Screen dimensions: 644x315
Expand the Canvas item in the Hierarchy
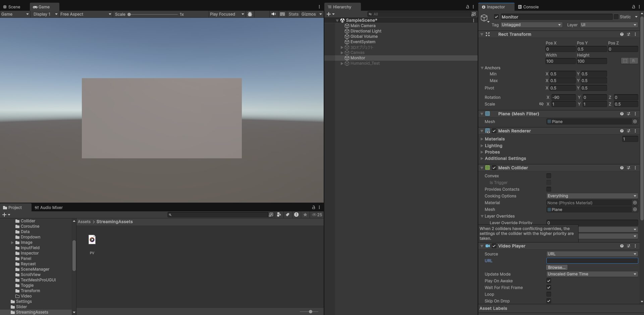(x=342, y=53)
